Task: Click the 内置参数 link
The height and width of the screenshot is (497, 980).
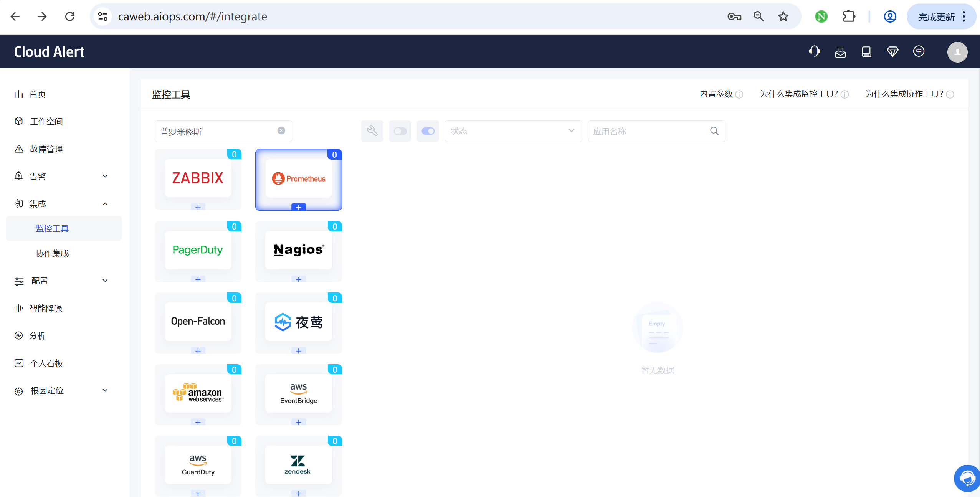Action: (716, 94)
